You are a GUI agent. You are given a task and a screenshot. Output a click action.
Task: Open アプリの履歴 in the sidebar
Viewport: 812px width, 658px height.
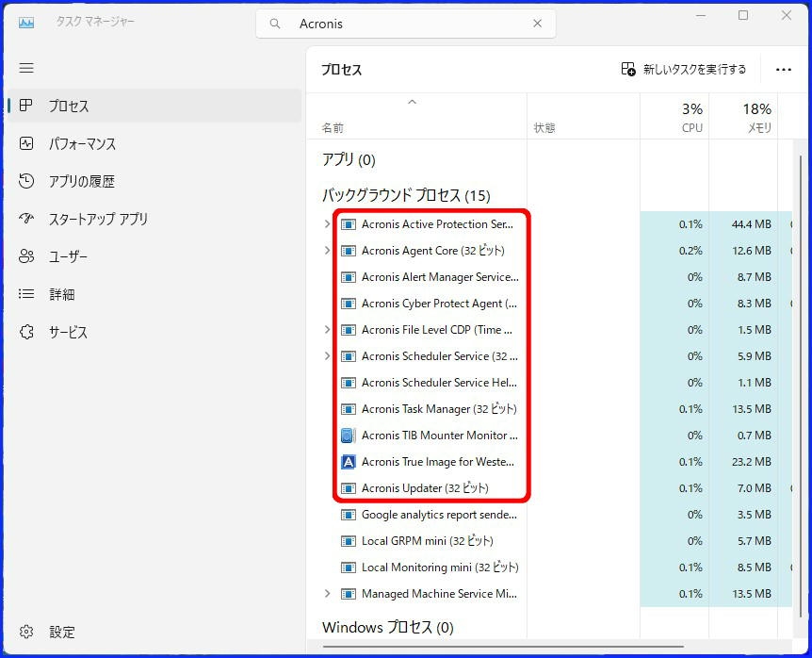click(x=154, y=181)
